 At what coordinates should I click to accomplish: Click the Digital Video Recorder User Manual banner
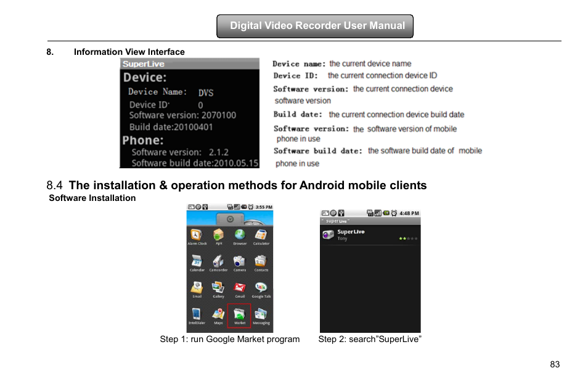(x=315, y=26)
